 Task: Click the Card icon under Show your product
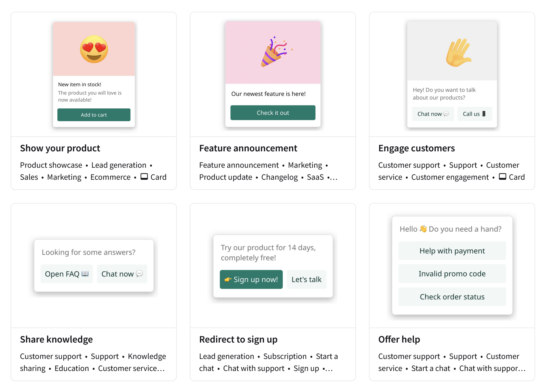coord(144,177)
